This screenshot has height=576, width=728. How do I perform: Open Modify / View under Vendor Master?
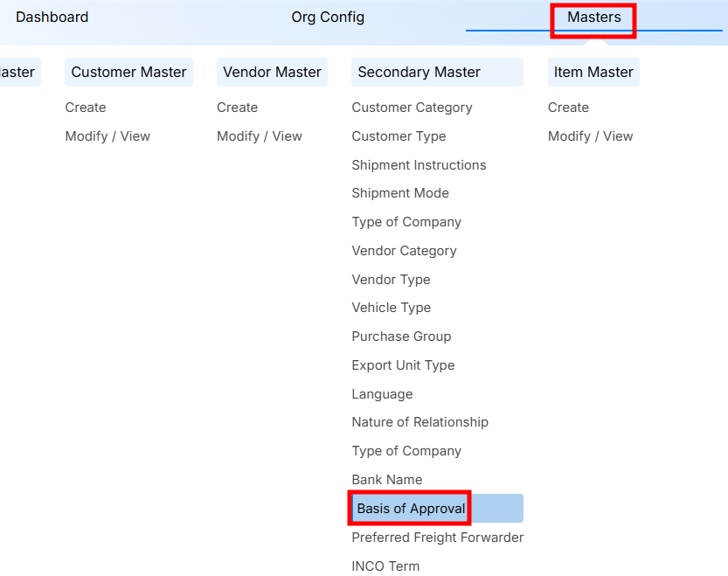coord(260,136)
